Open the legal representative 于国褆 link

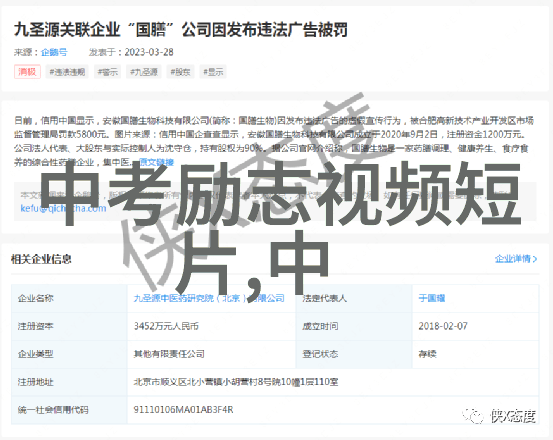coord(432,298)
